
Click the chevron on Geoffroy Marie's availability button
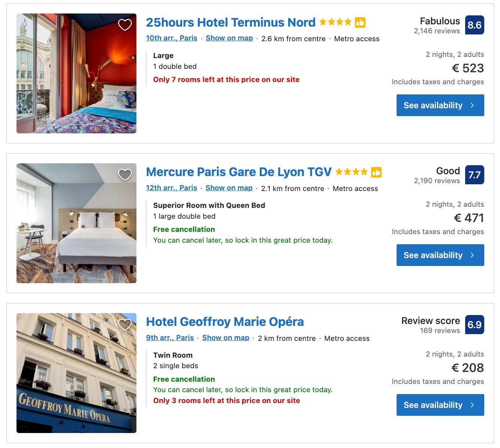(472, 405)
